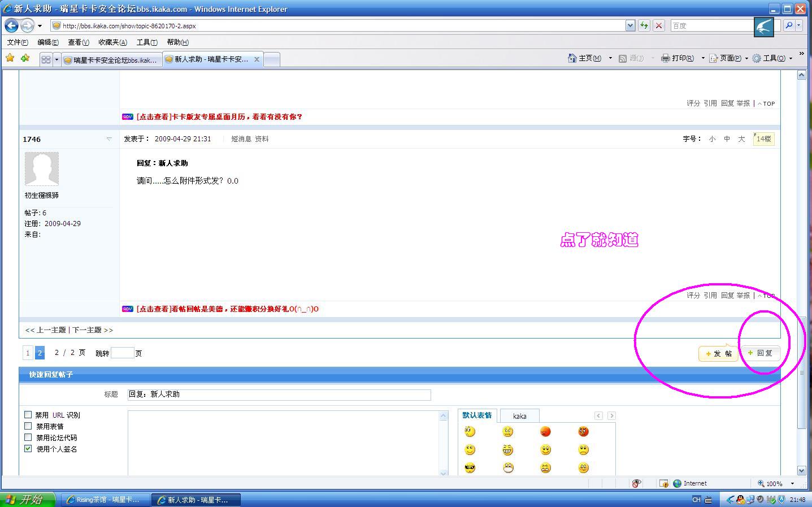Screen dimensions: 812x507
Task: Click the quick reply message text area
Action: point(284,443)
